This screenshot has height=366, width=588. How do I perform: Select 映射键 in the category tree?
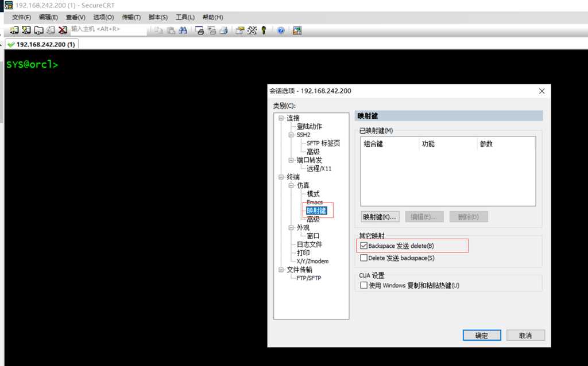point(316,211)
